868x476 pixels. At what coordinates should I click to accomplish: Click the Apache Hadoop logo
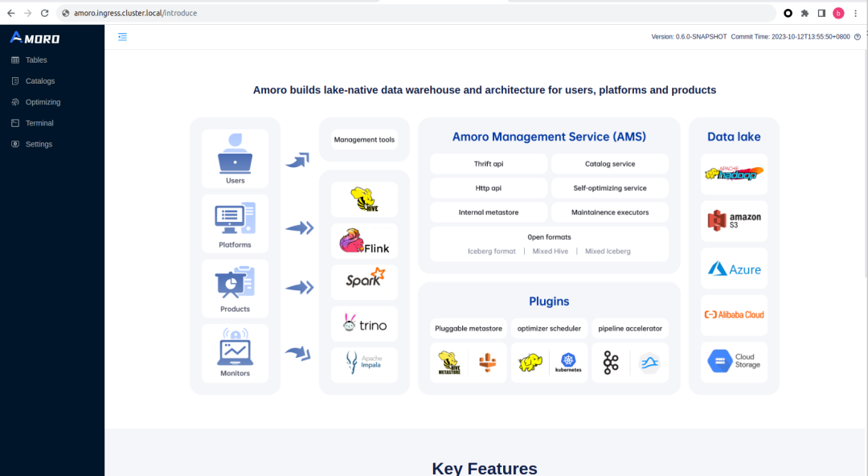click(x=734, y=174)
